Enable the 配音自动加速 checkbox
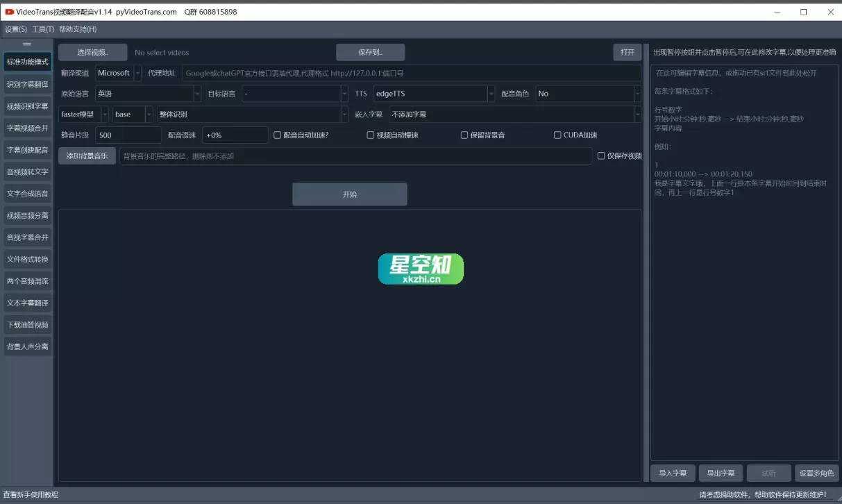842x504 pixels. [276, 135]
